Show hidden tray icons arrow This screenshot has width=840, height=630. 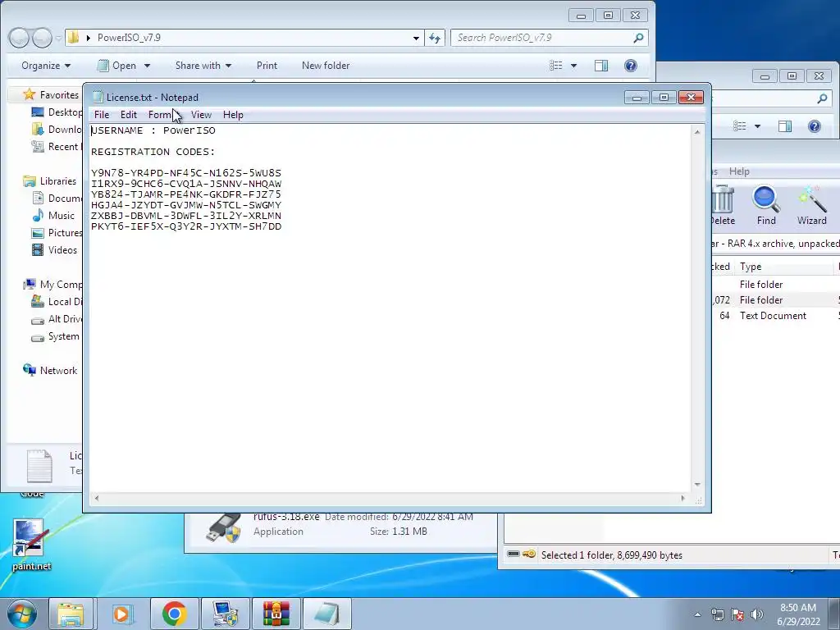[x=697, y=614]
